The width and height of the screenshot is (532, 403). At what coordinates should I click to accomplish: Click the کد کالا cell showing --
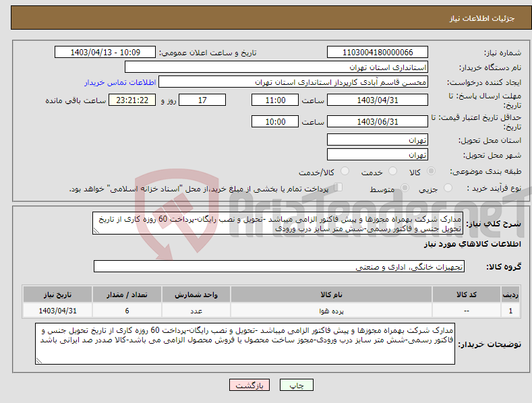tap(467, 311)
